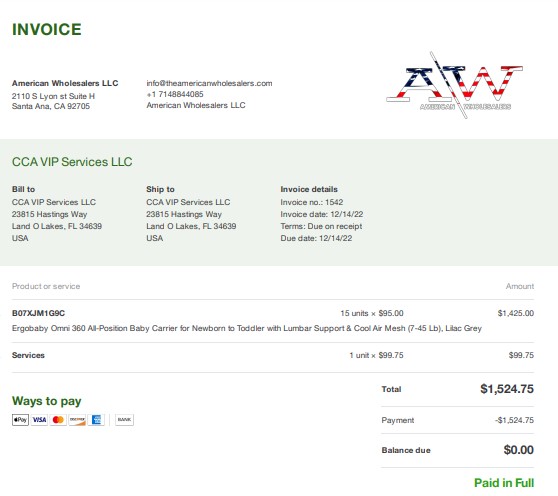
Task: Select the B07XJM1G9C product code
Action: [x=38, y=313]
